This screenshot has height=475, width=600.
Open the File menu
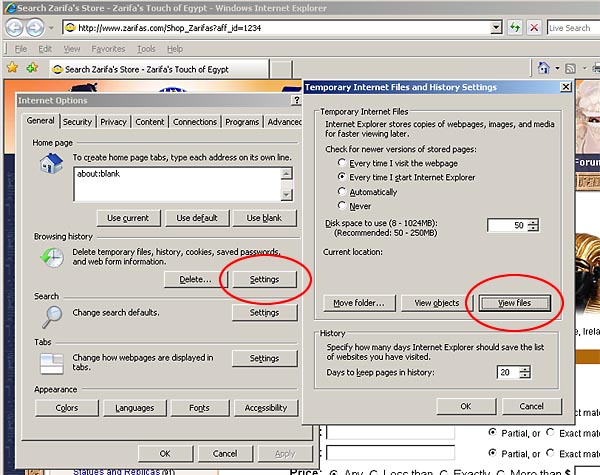tap(21, 49)
